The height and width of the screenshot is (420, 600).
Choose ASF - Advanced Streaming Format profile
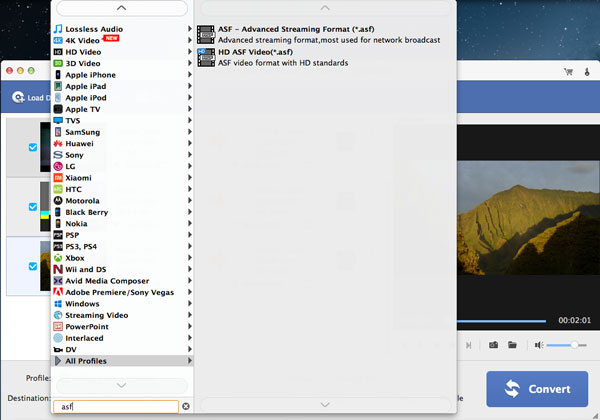point(325,34)
